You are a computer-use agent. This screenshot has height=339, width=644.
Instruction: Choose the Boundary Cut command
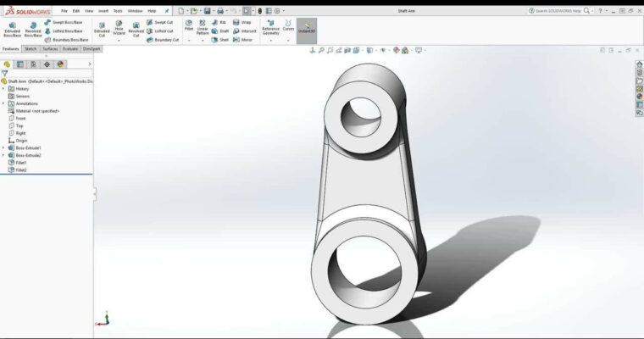(x=163, y=40)
